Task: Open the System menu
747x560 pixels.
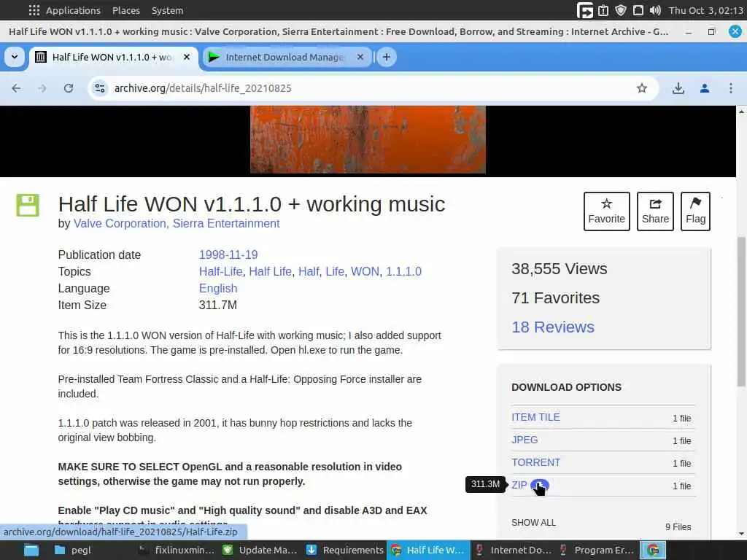Action: [167, 10]
